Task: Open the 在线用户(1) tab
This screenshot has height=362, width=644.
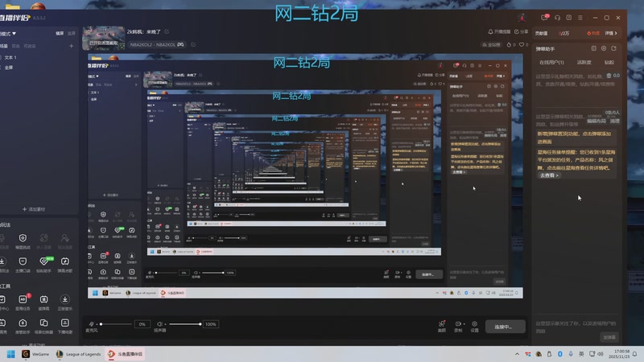Action: click(551, 63)
